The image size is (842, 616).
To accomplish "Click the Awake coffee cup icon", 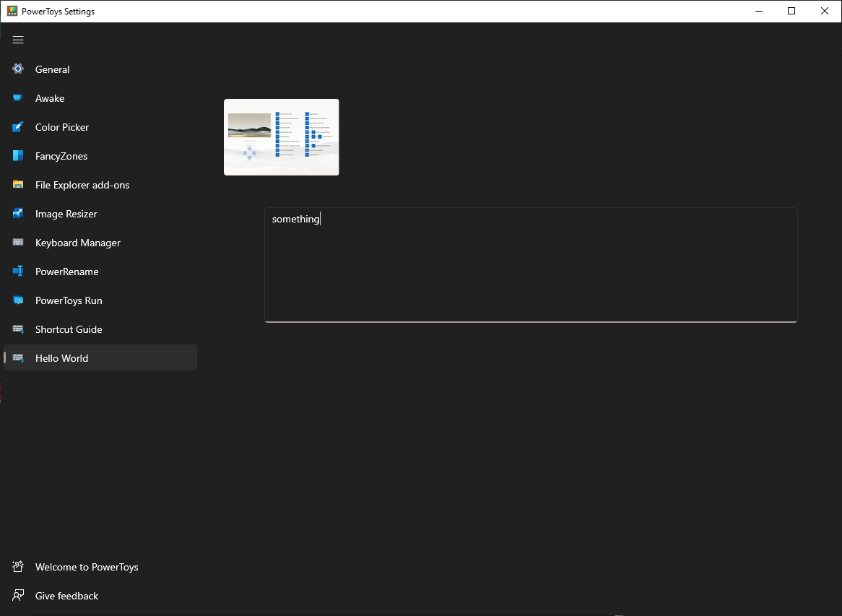I will (x=18, y=98).
